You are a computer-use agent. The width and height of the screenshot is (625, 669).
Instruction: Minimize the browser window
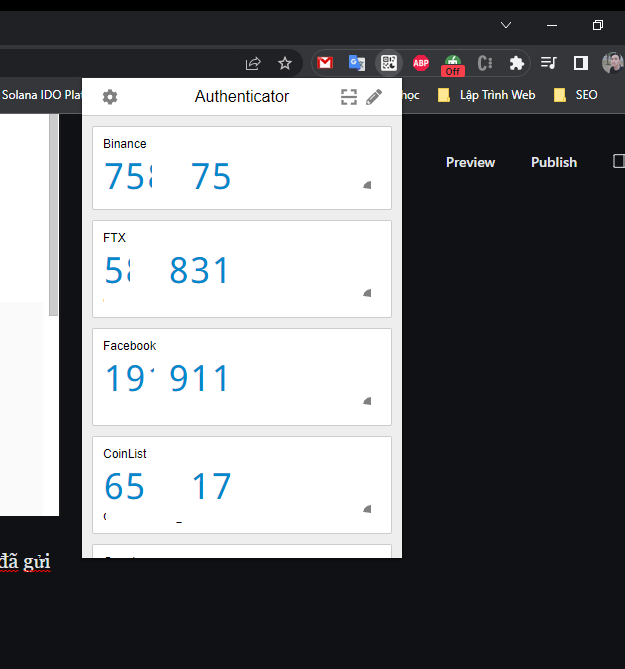(552, 25)
